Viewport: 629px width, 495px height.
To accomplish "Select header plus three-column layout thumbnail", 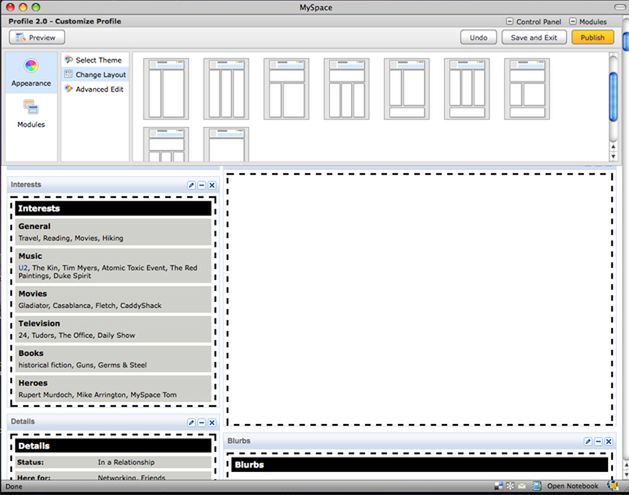I will pos(347,89).
